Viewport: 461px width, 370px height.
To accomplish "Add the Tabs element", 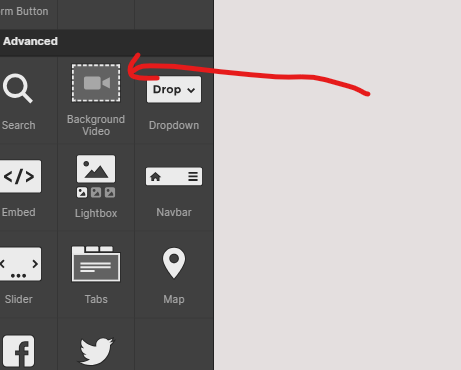I will pos(96,275).
